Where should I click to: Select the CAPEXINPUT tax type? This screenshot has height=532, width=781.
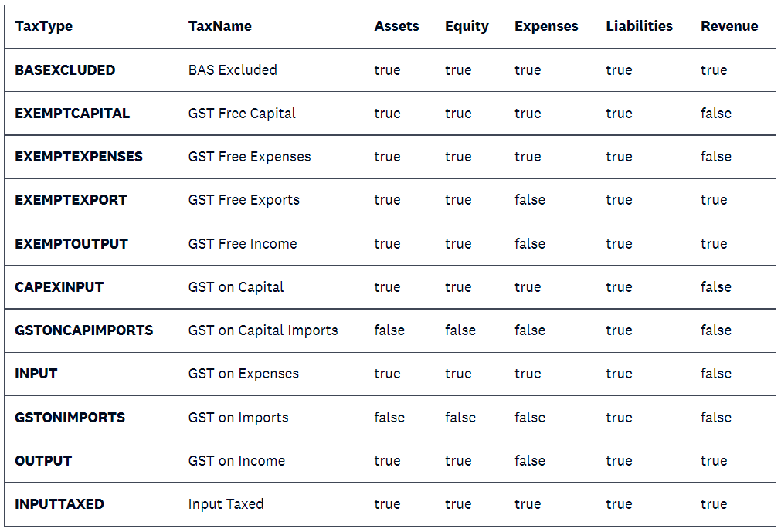(x=59, y=287)
